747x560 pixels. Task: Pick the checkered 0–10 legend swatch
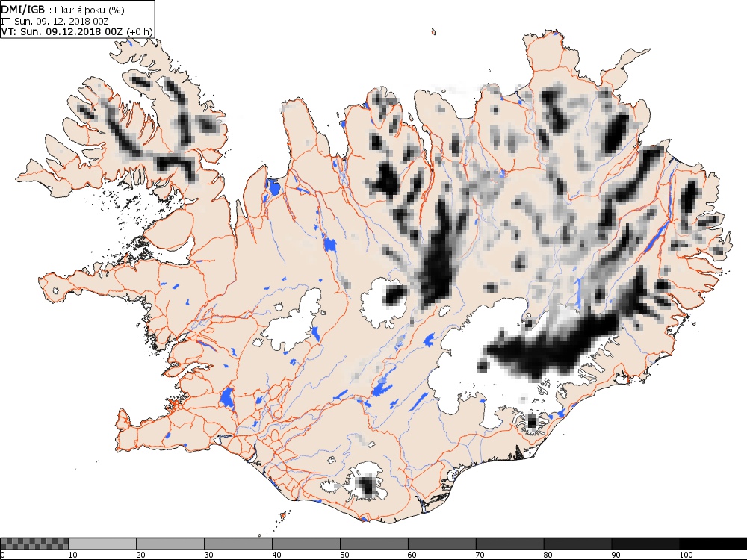pos(34,544)
